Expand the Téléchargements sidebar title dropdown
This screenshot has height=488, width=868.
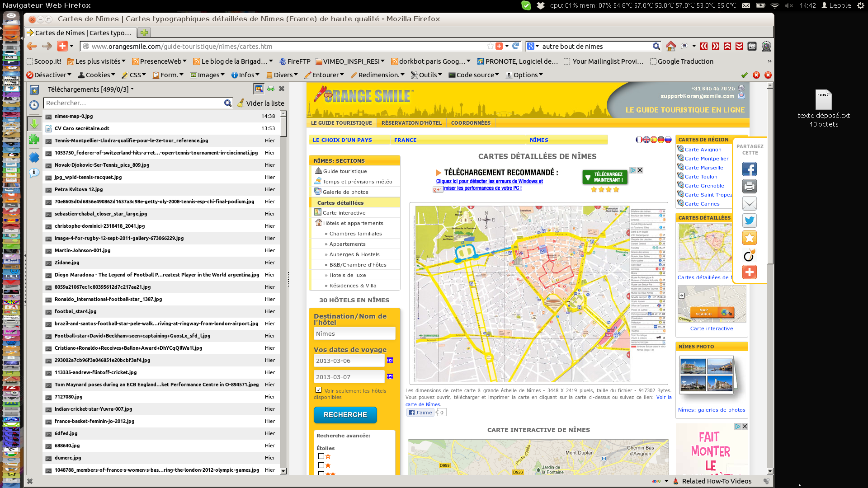point(90,89)
